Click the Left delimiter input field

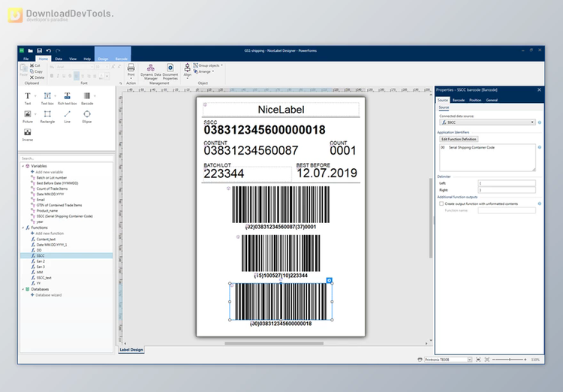507,182
